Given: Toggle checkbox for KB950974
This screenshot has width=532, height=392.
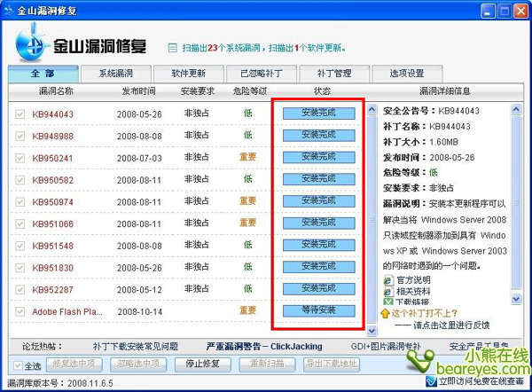Looking at the screenshot, I should tap(20, 202).
